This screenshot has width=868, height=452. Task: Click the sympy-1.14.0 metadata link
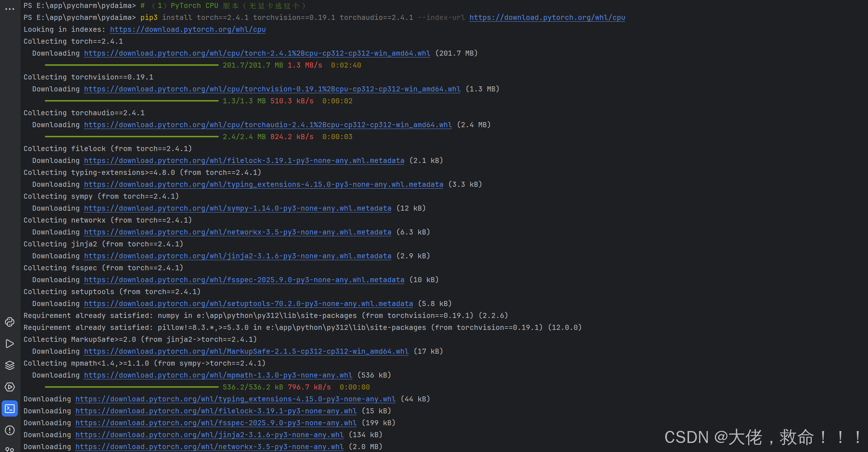click(x=237, y=208)
